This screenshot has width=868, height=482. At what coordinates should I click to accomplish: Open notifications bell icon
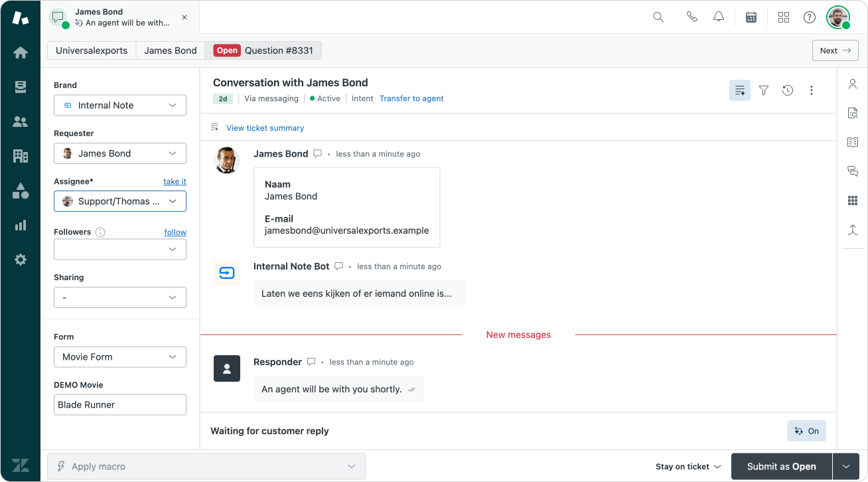click(x=719, y=17)
